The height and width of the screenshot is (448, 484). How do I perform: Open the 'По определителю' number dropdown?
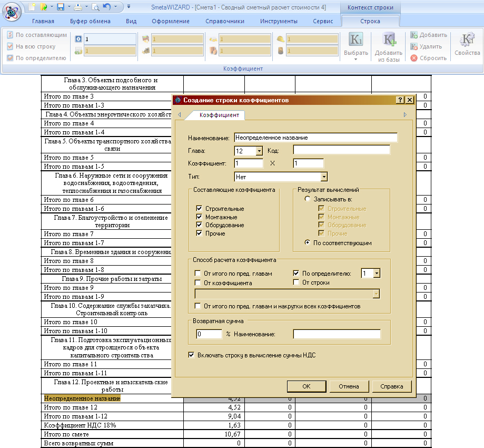point(376,274)
